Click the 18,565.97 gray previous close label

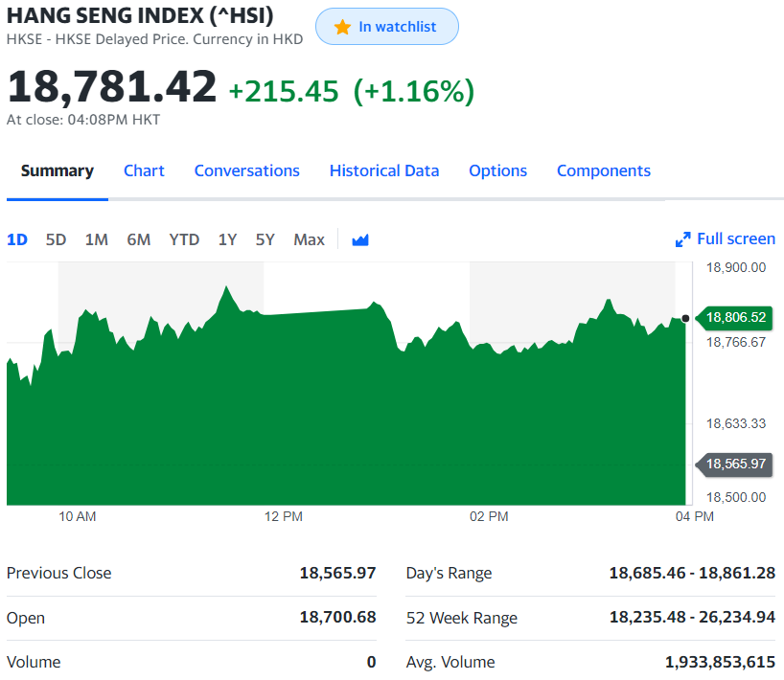(x=735, y=465)
